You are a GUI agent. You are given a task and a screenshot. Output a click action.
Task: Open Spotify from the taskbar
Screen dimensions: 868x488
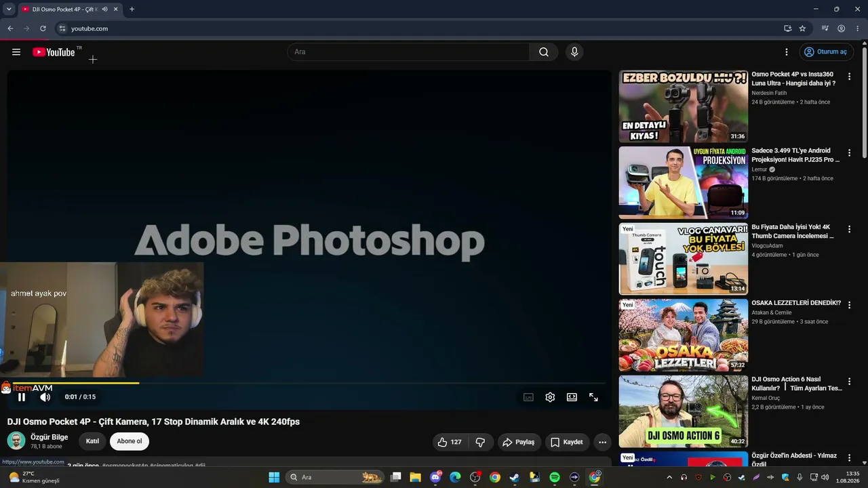coord(555,477)
